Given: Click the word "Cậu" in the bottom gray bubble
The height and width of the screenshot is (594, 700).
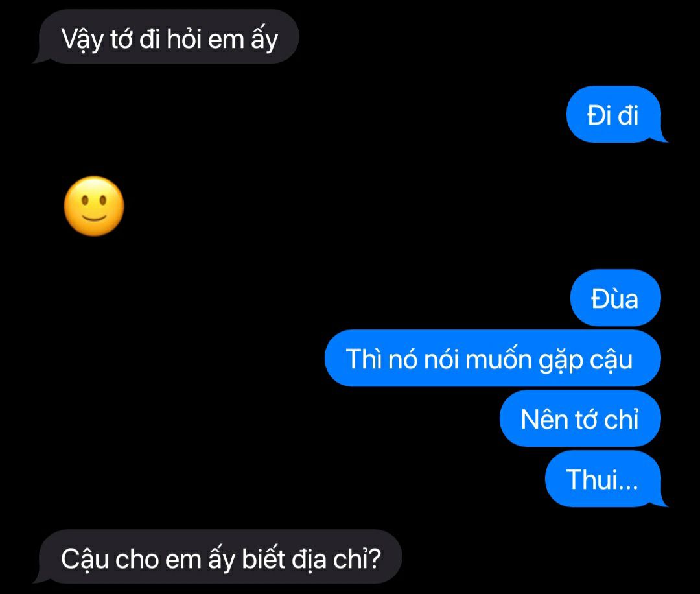Looking at the screenshot, I should click(85, 560).
